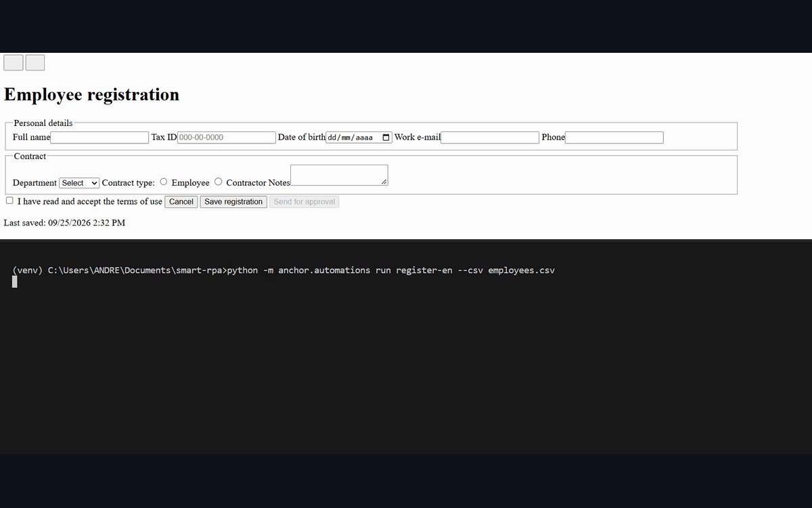Tick the accept terms of use checkbox
The image size is (812, 508).
click(9, 200)
